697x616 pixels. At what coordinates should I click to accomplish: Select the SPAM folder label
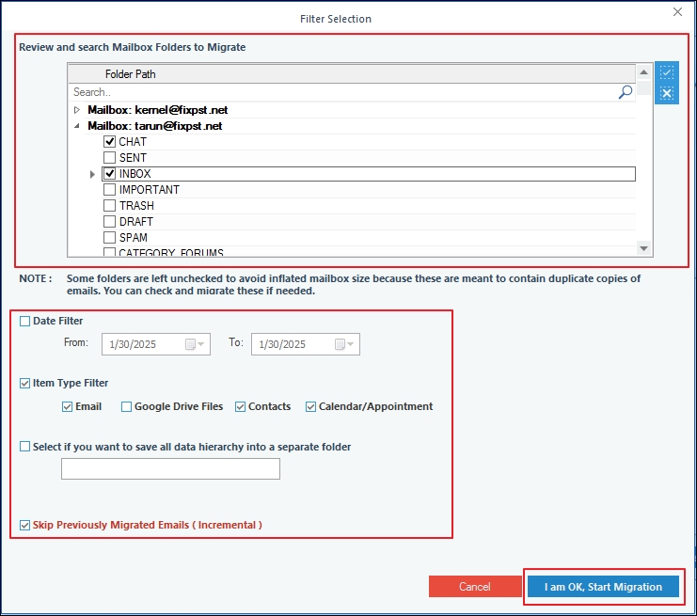(134, 238)
